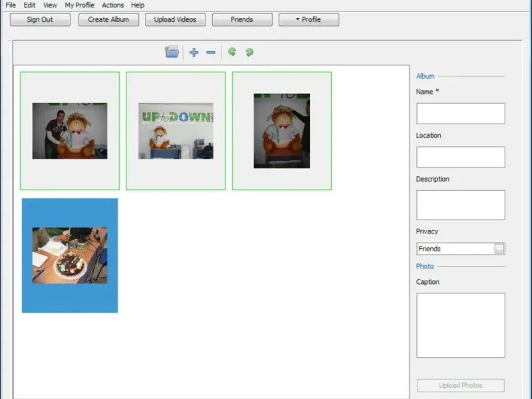The height and width of the screenshot is (399, 532).
Task: Focus the Location input field
Action: click(460, 157)
